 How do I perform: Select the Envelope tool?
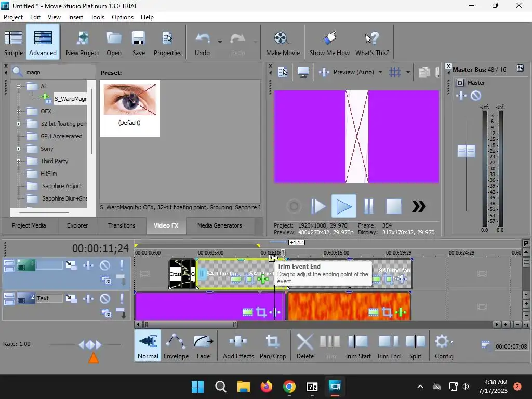176,345
